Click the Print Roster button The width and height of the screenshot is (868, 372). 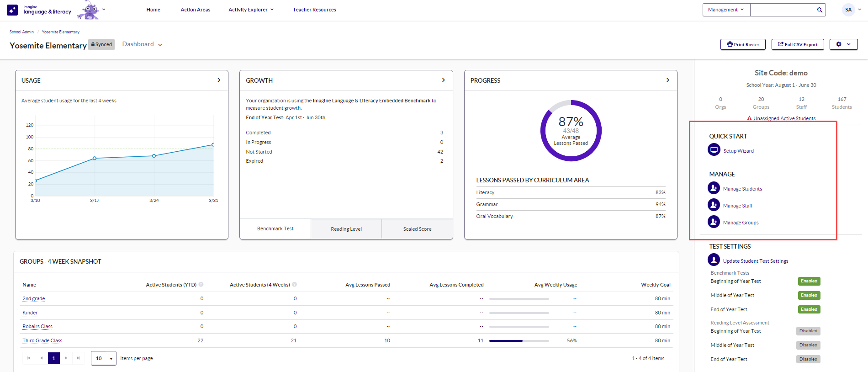[x=743, y=44]
